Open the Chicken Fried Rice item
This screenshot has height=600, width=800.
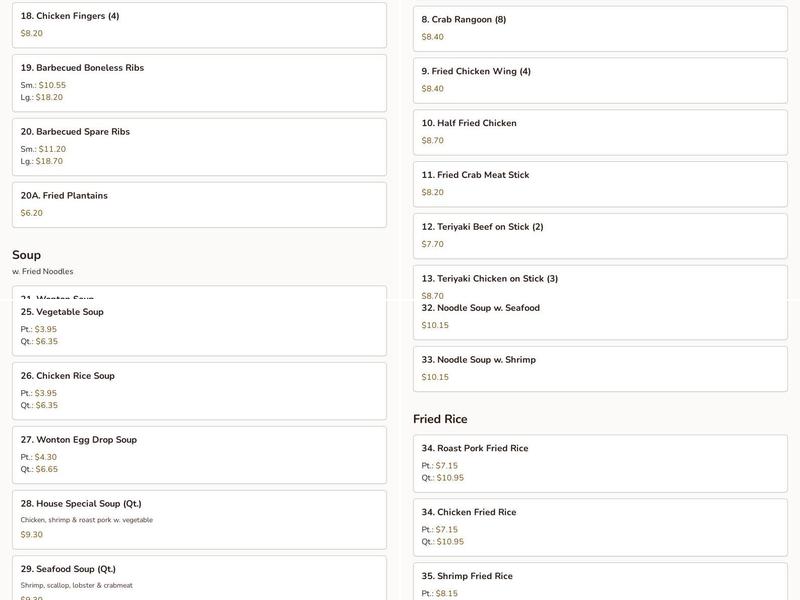coord(601,528)
